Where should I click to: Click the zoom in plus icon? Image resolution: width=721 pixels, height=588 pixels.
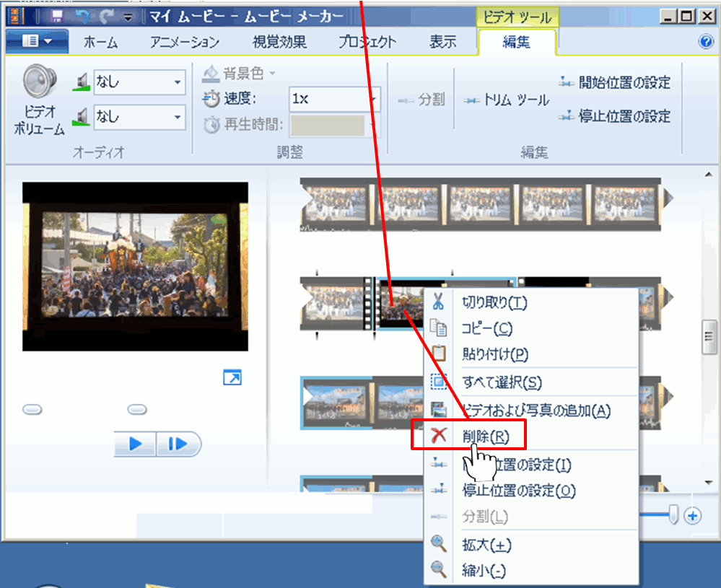click(693, 515)
